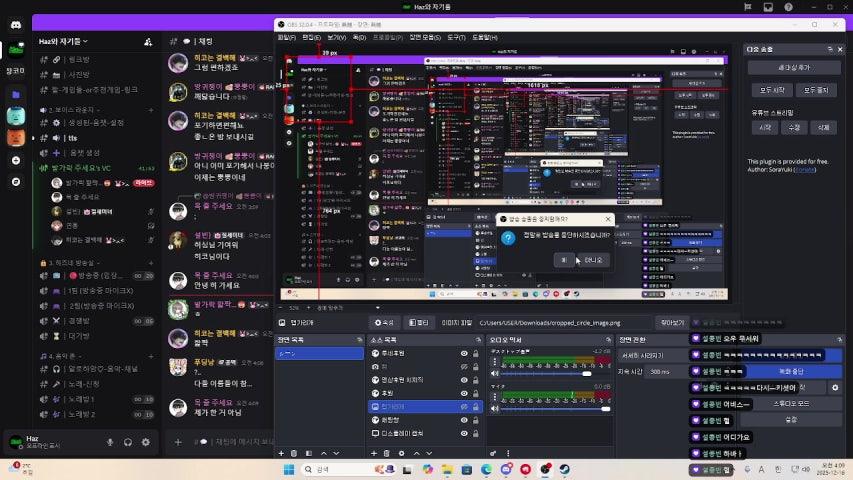Open the 편집 menu in OBS
Screen dimensions: 853x480
point(311,37)
